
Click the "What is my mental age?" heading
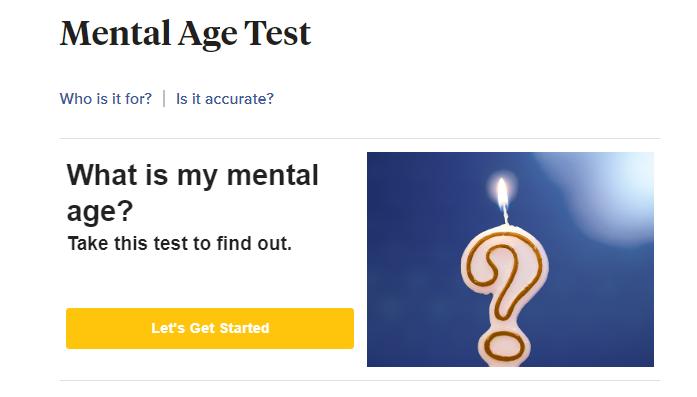tap(192, 192)
